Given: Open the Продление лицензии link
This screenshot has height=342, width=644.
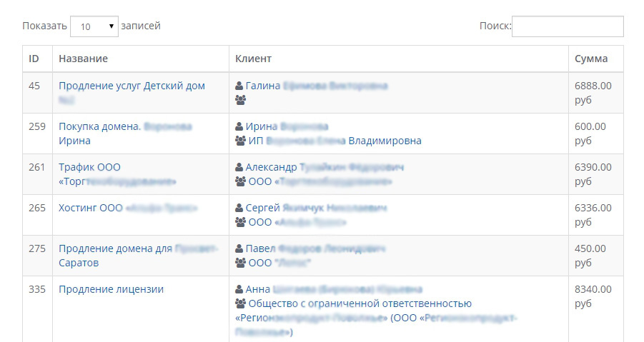Looking at the screenshot, I should (x=111, y=289).
